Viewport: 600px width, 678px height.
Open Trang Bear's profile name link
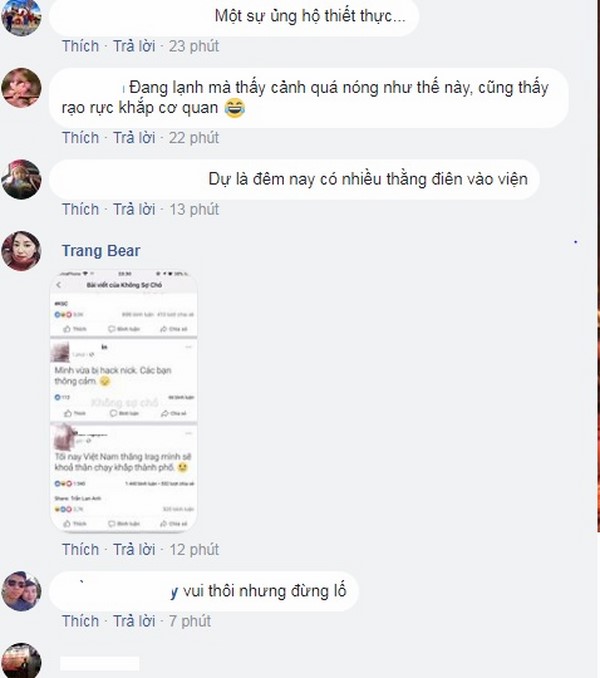101,251
